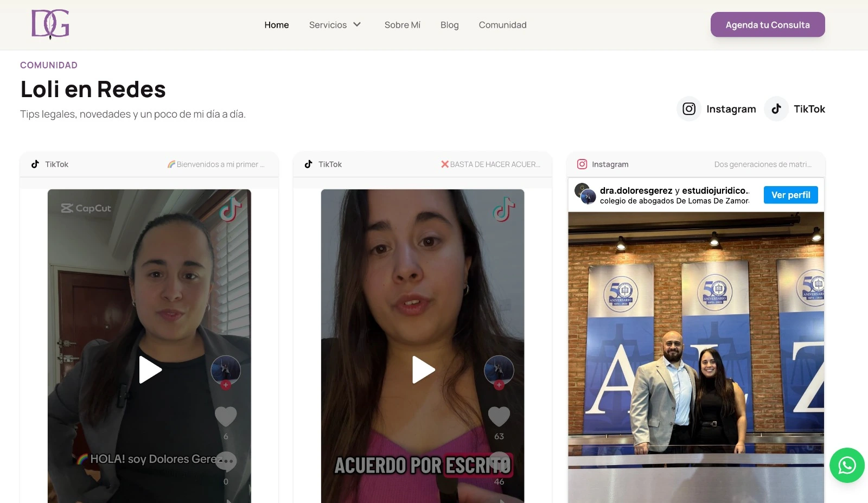Play the ACUERDO POR ESCRITO video

[x=423, y=370]
